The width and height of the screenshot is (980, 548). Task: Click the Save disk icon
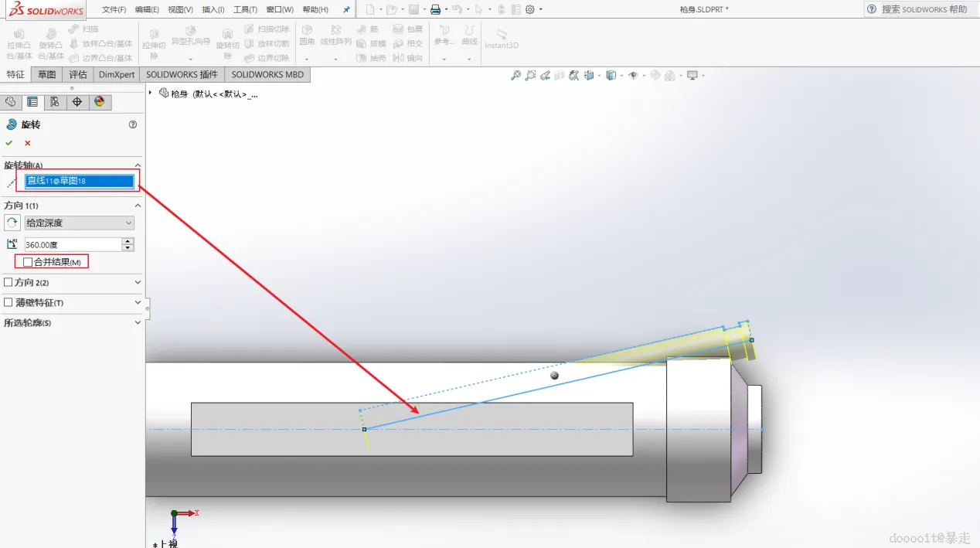coord(414,9)
